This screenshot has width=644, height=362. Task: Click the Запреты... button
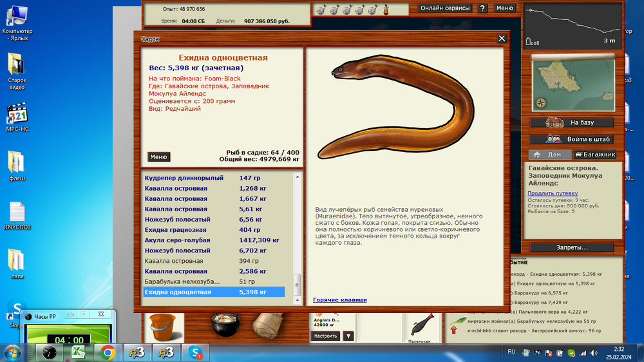tap(572, 247)
